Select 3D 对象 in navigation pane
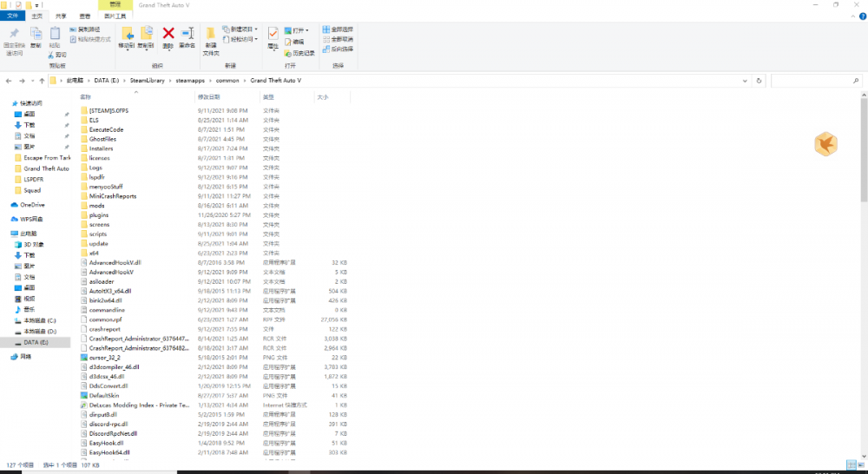Image resolution: width=868 pixels, height=474 pixels. tap(34, 245)
